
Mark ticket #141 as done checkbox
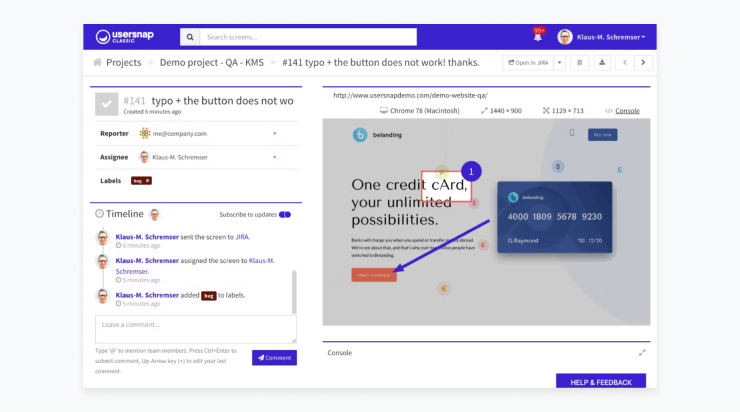(106, 103)
